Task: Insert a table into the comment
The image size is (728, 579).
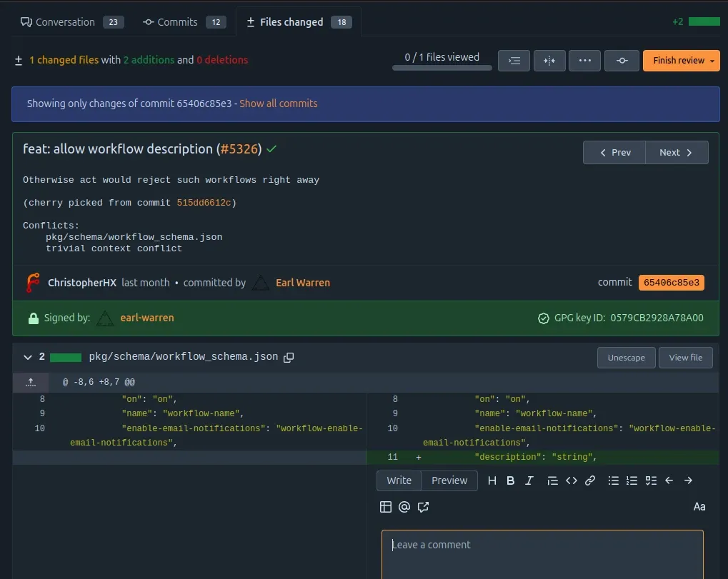Action: click(386, 507)
